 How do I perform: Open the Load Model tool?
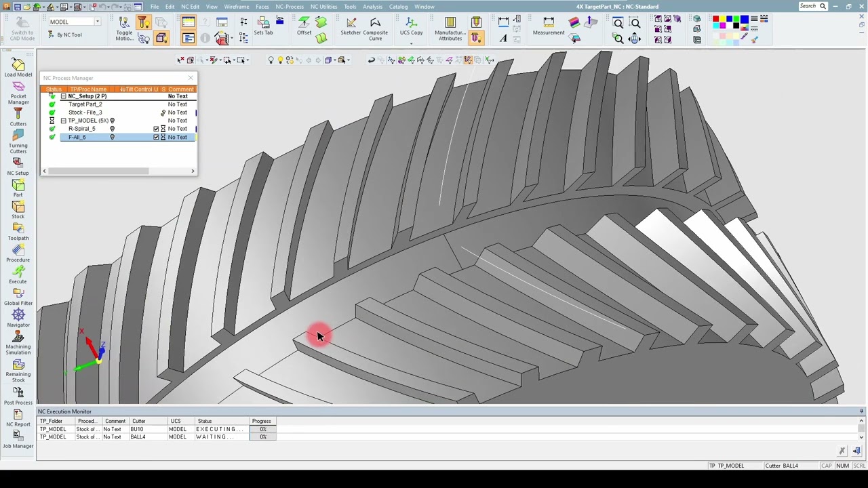(x=18, y=67)
